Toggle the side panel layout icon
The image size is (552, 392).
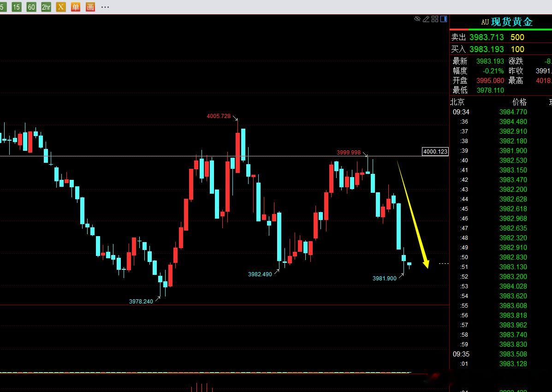coord(444,19)
